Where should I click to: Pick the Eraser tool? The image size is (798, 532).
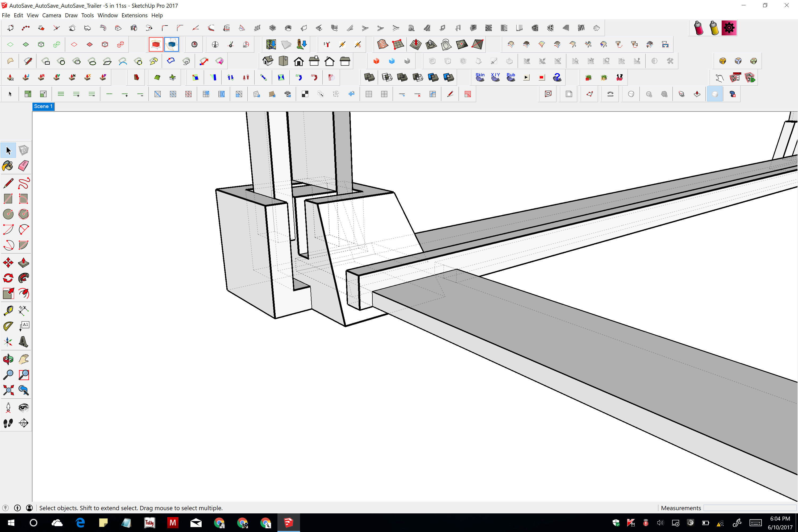click(x=23, y=166)
